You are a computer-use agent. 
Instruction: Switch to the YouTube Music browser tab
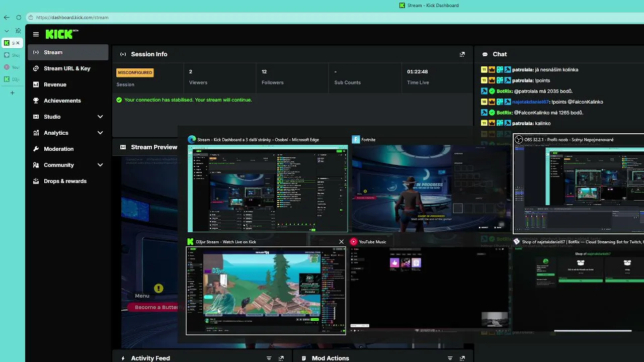click(x=12, y=67)
